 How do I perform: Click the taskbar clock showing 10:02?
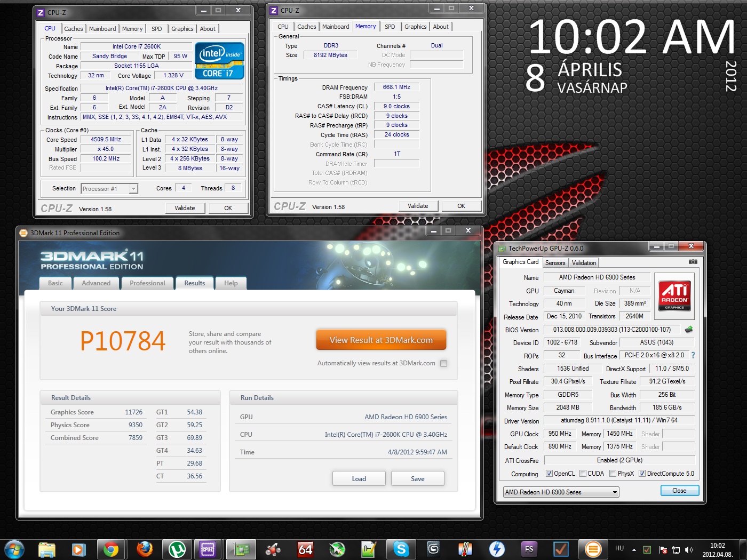pyautogui.click(x=717, y=550)
